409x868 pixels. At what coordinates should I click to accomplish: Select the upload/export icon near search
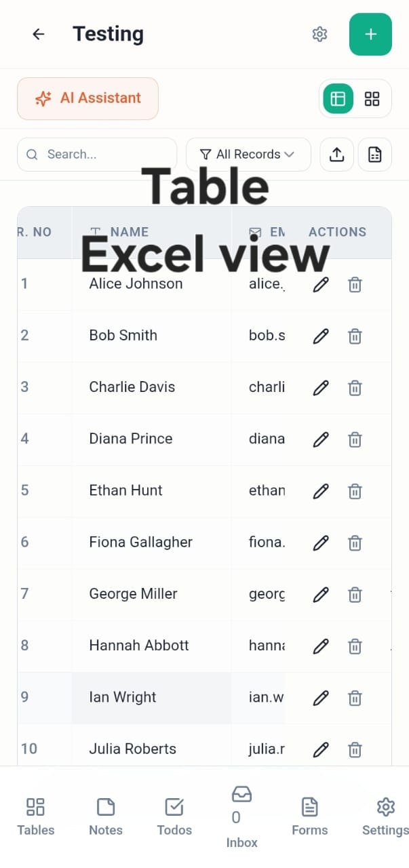tap(336, 154)
